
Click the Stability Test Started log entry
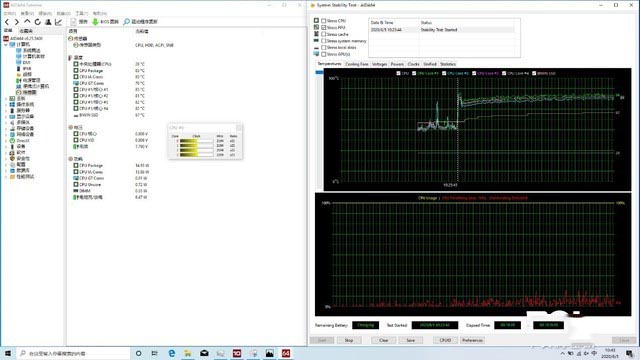pyautogui.click(x=442, y=30)
